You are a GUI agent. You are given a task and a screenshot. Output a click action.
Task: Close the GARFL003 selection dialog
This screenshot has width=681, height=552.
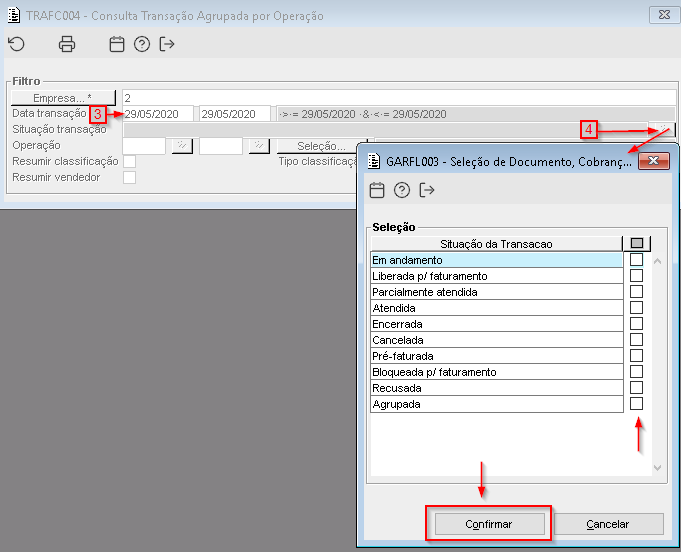(654, 161)
